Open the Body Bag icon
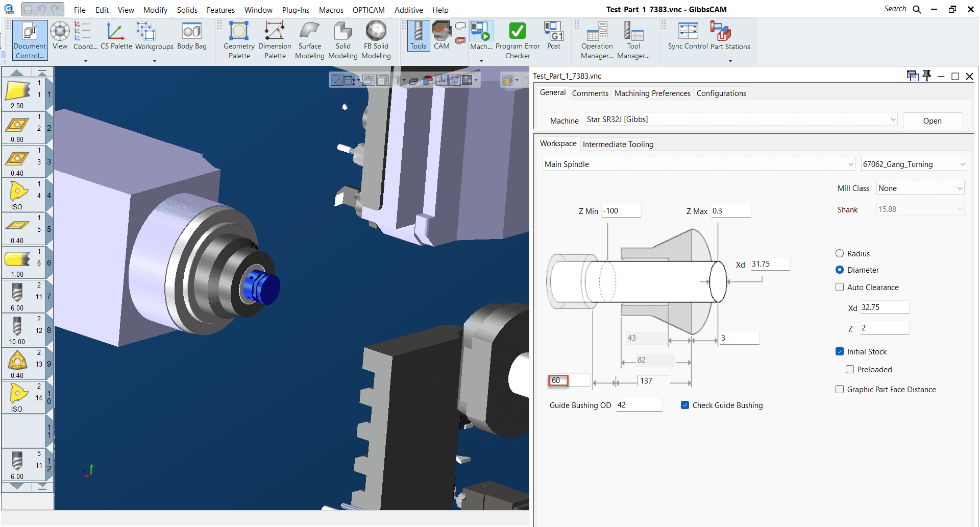This screenshot has width=980, height=527. tap(192, 36)
